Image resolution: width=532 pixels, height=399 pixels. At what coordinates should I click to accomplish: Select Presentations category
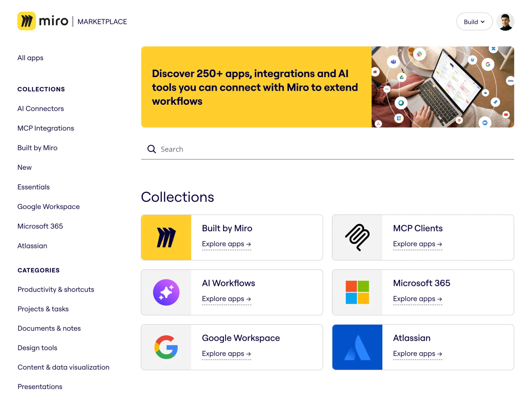click(x=40, y=387)
